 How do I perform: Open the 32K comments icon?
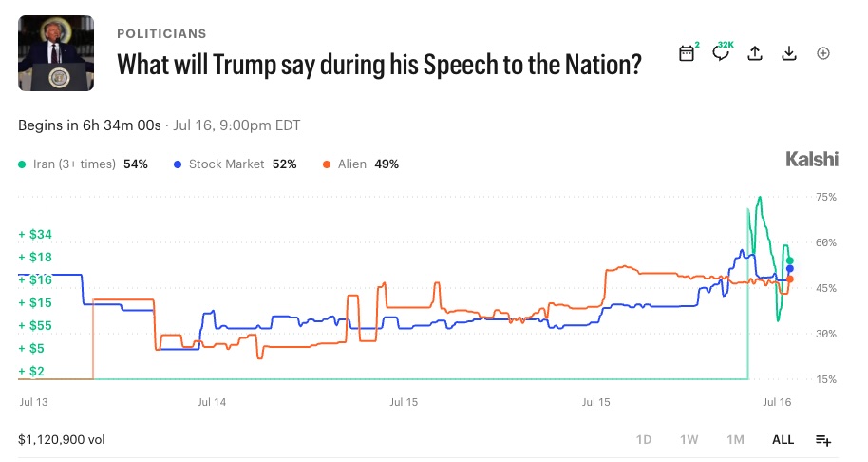721,53
